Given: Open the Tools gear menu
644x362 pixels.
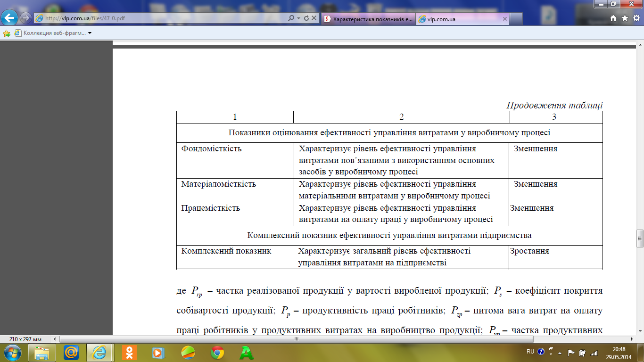Looking at the screenshot, I should (x=636, y=18).
